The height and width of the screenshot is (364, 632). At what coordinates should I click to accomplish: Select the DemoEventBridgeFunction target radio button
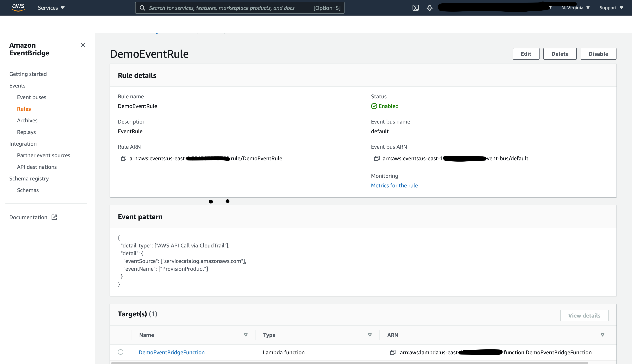pos(121,352)
